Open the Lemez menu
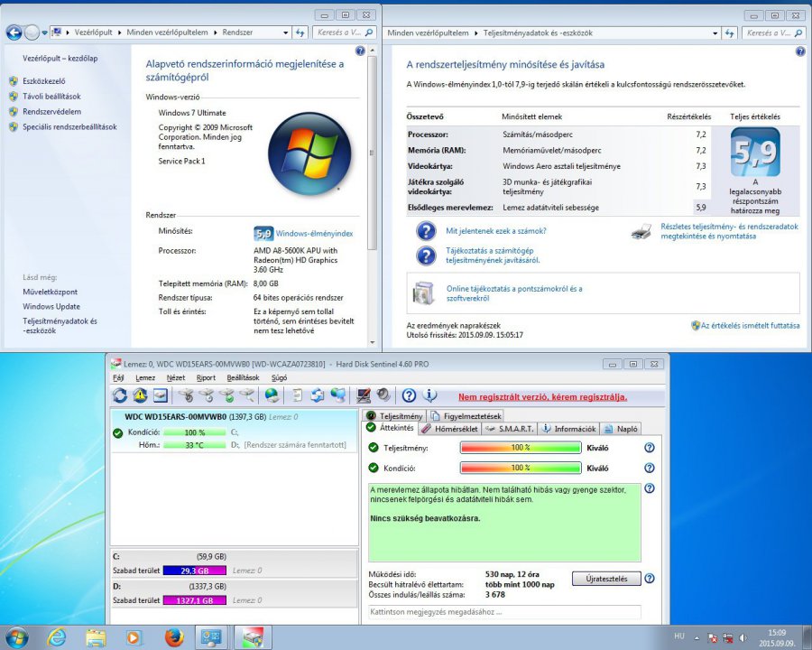 (145, 378)
